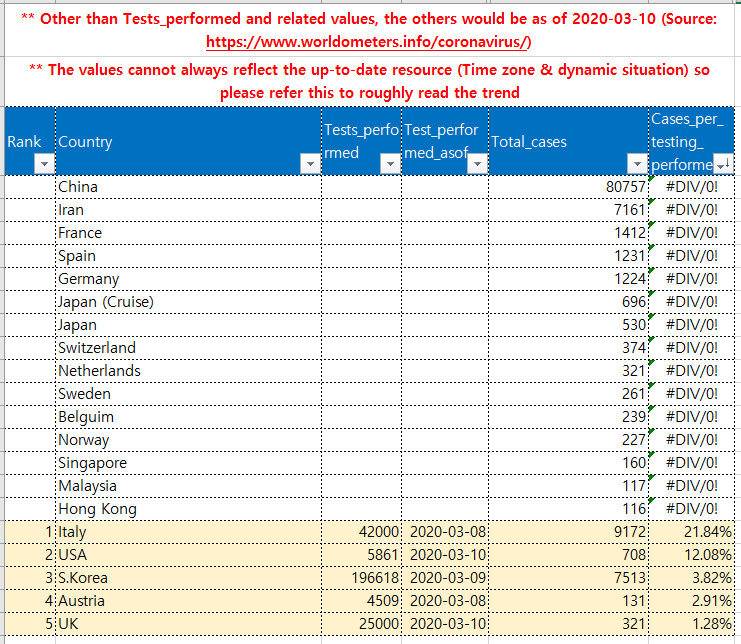Viewport: 741px width, 644px height.
Task: Select the China country cell
Action: [189, 187]
